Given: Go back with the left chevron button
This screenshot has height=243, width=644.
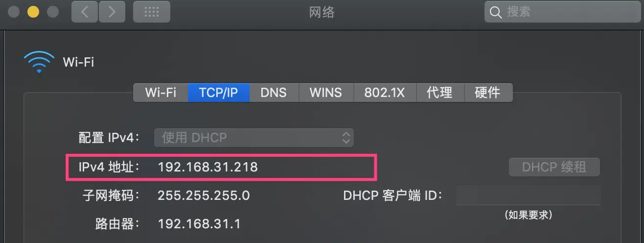Looking at the screenshot, I should click(85, 12).
